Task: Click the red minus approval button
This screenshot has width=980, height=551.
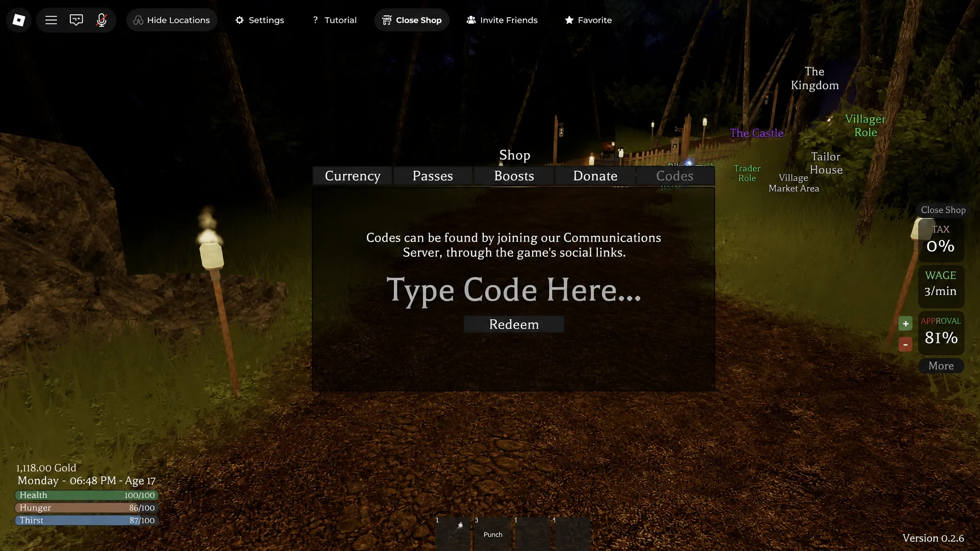Action: pyautogui.click(x=905, y=344)
